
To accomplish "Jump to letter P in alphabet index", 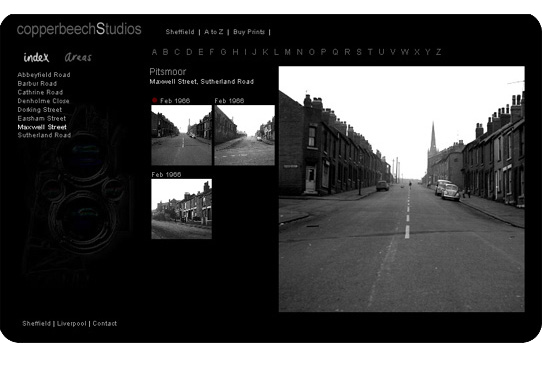I will pyautogui.click(x=323, y=52).
